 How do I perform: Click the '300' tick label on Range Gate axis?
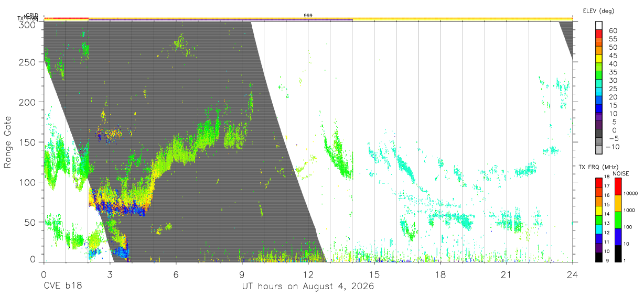27,24
